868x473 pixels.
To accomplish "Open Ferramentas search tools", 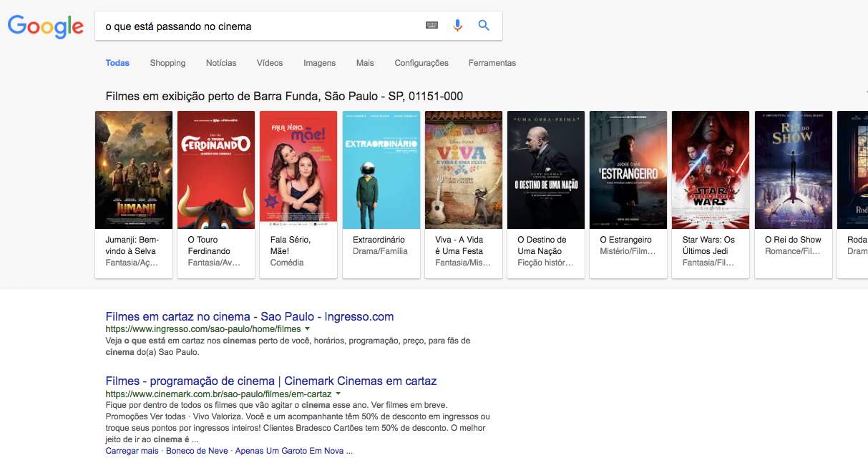I will point(492,63).
